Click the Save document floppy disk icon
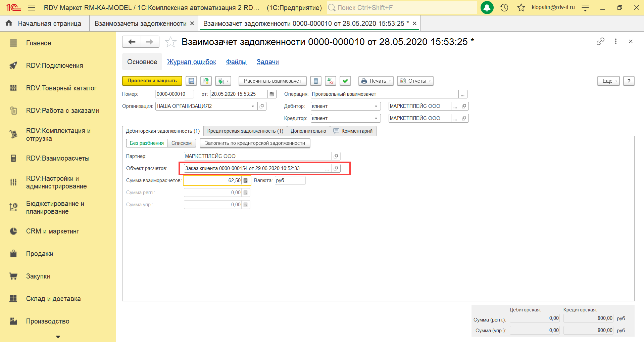644x342 pixels. coord(191,81)
